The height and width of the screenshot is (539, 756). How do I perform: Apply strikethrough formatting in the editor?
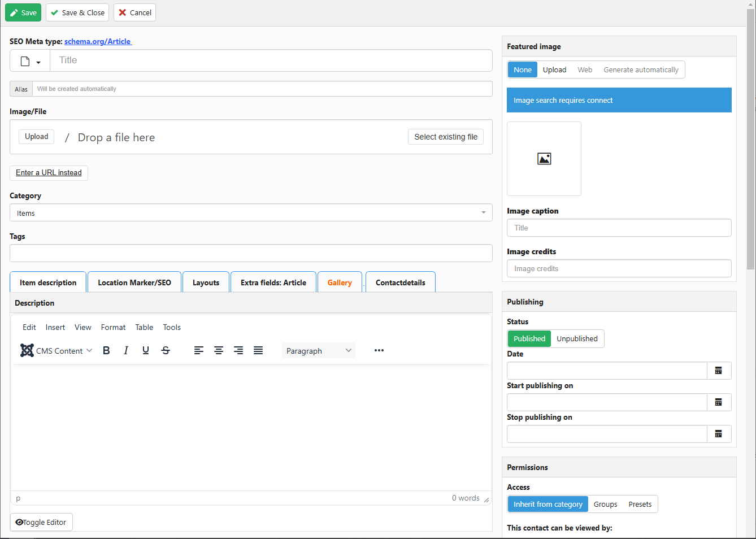click(x=166, y=350)
